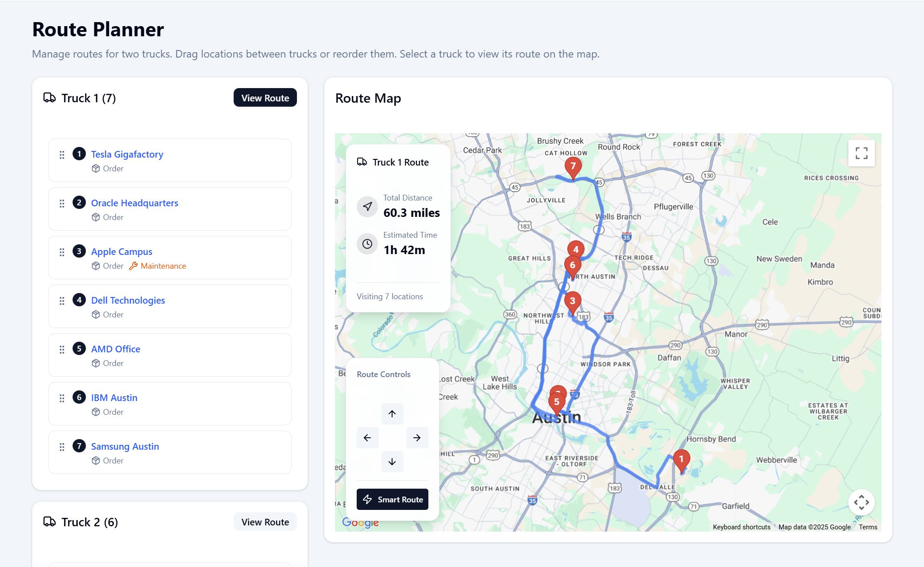
Task: Pan map left with the arrow button
Action: click(367, 438)
